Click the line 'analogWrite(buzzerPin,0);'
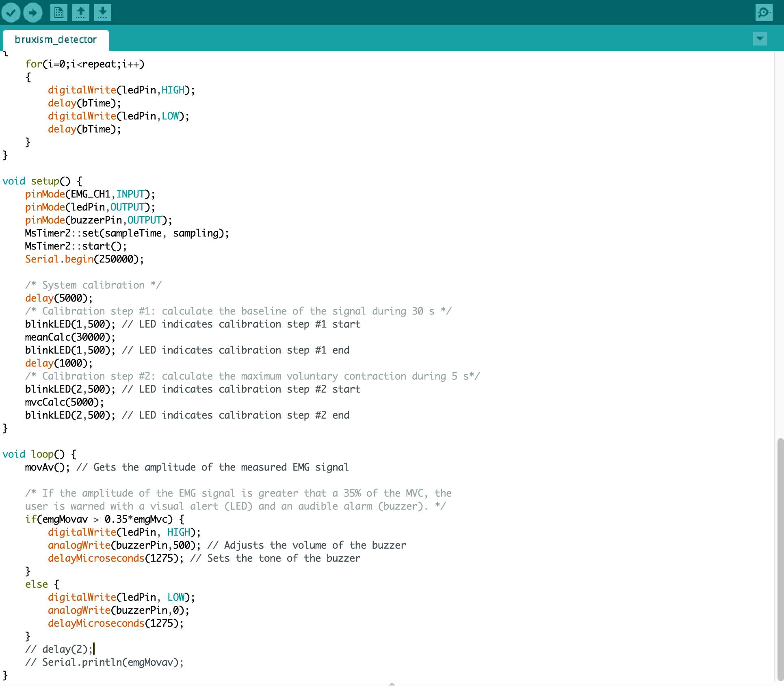 click(119, 610)
